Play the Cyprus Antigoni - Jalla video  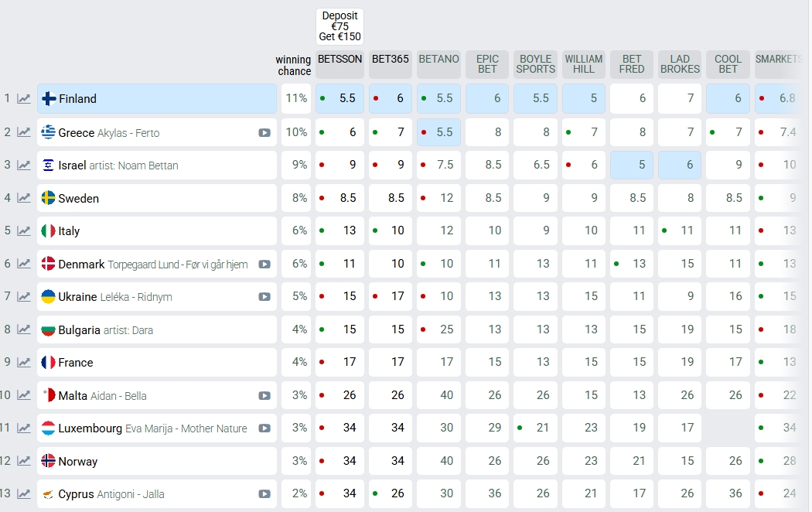264,494
